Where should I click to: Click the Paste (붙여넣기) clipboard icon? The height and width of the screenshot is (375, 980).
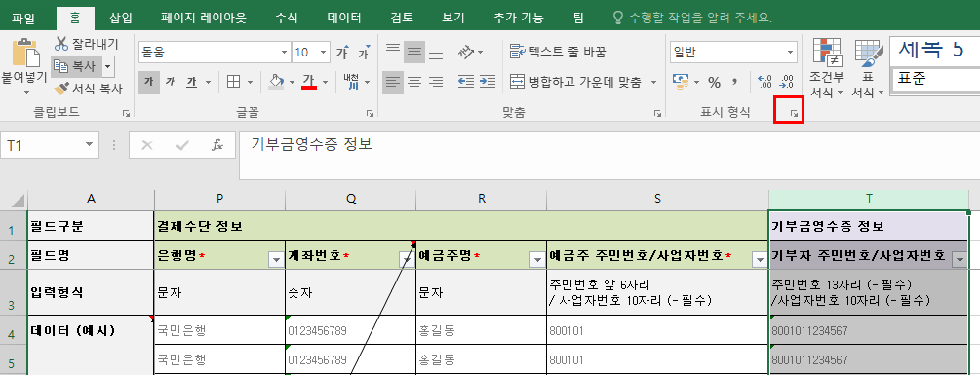point(25,53)
